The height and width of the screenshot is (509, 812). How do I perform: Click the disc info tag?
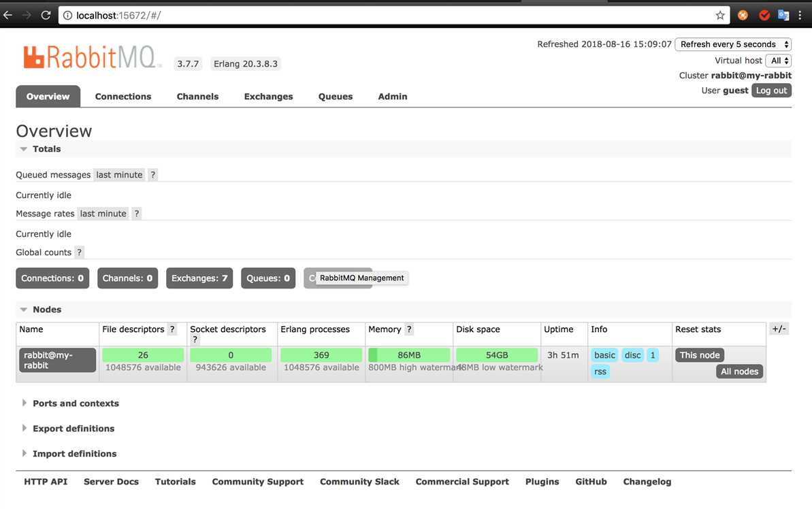632,355
